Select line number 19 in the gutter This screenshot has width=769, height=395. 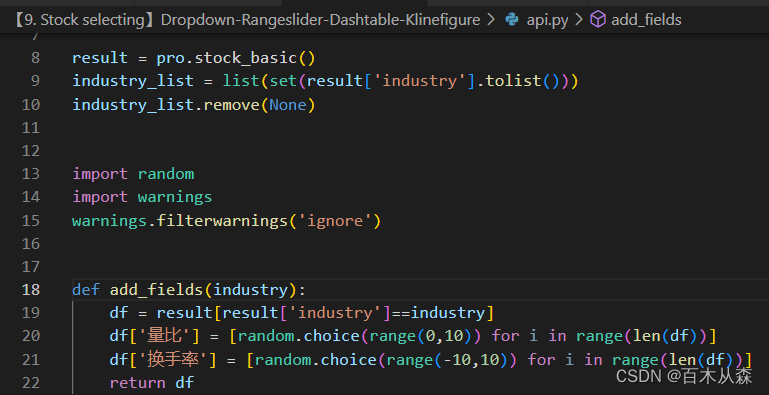tap(31, 313)
